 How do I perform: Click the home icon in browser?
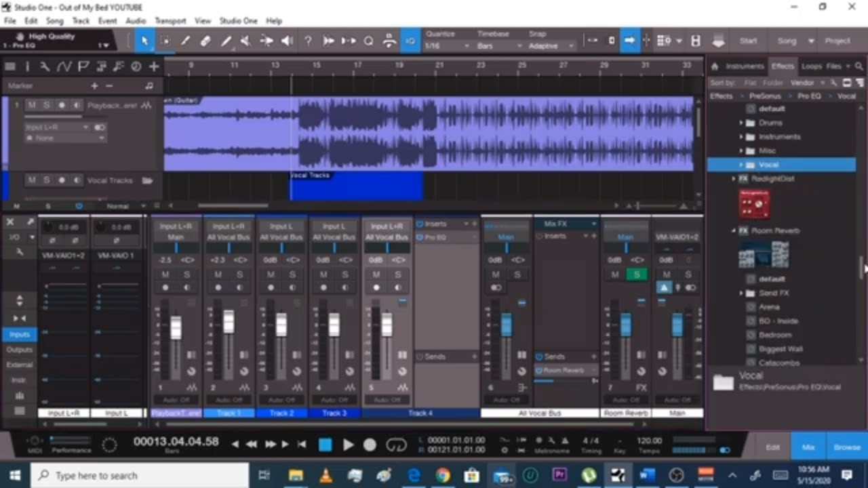[x=714, y=66]
